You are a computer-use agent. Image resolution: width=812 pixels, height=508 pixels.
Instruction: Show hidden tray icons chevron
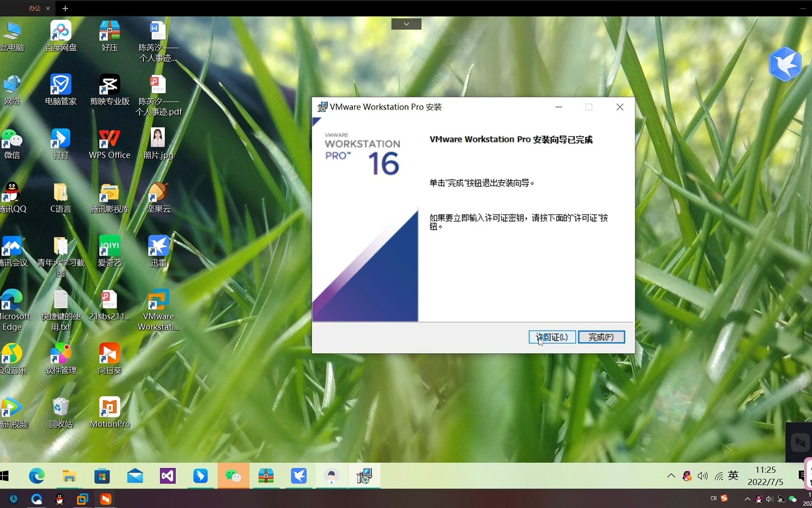pyautogui.click(x=671, y=476)
